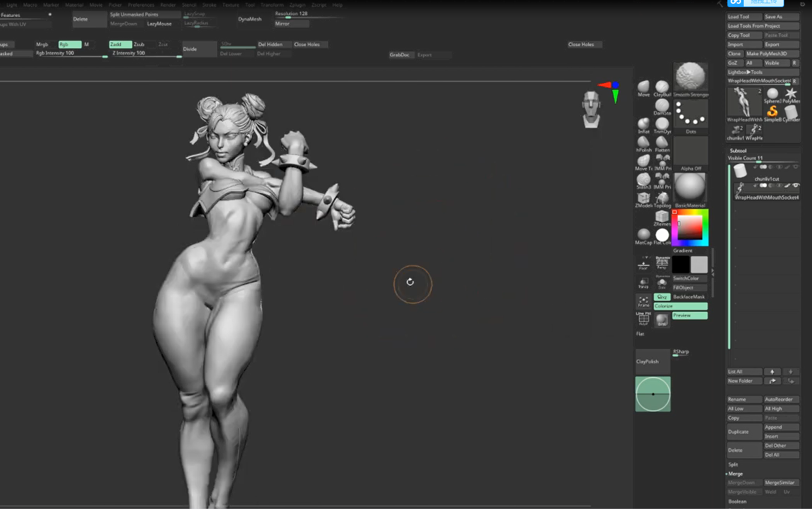The image size is (812, 509).
Task: Select the TrimDynamic brush
Action: (x=662, y=126)
